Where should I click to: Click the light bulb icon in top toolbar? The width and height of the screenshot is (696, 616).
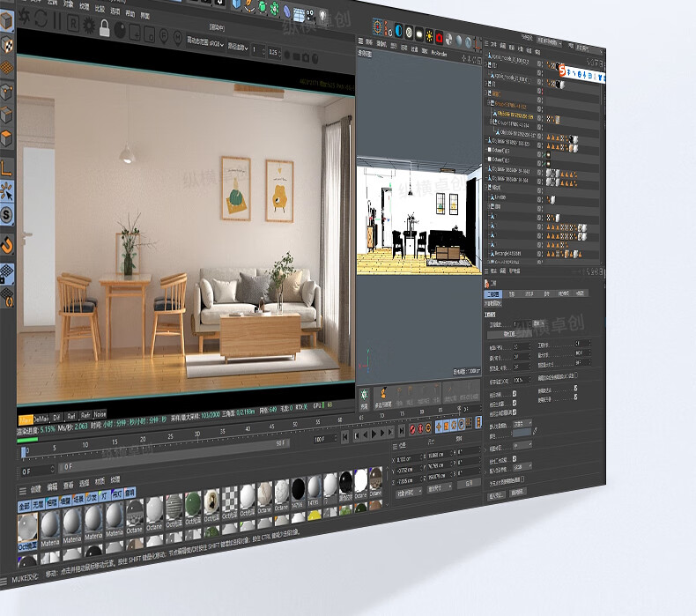pyautogui.click(x=322, y=16)
